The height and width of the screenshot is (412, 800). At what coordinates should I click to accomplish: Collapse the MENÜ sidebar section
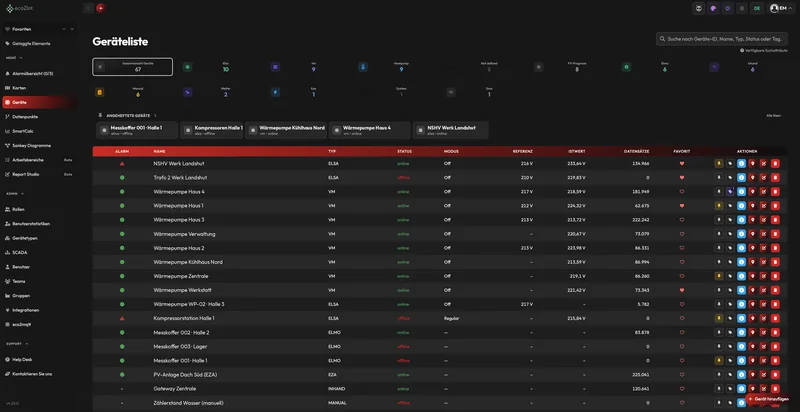click(x=21, y=58)
